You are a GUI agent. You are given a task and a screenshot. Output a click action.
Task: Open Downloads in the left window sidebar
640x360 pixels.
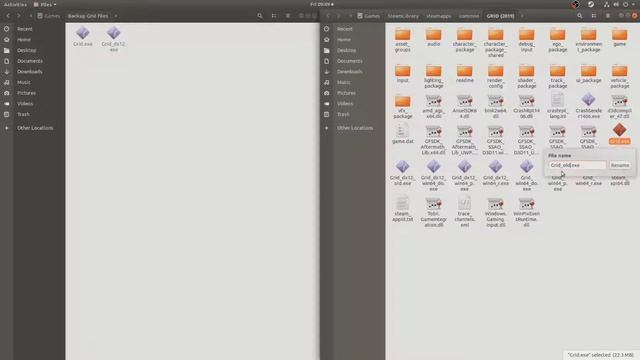coord(29,71)
